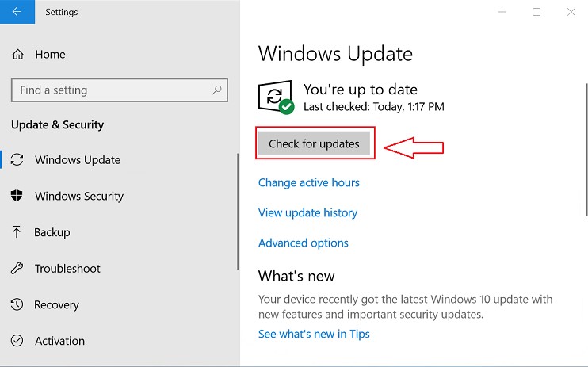Screen dimensions: 588x367
Task: Follow the See what's new in Tips link
Action: click(x=314, y=334)
